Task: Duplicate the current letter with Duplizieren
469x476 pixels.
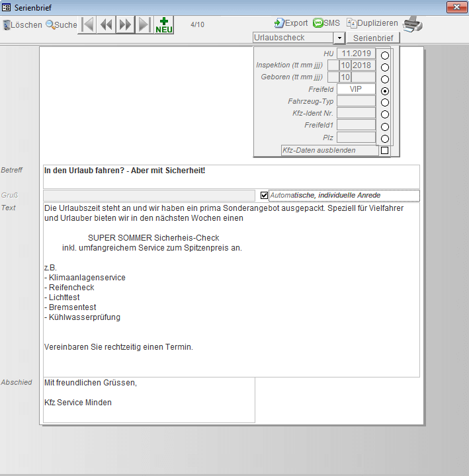Action: tap(352, 23)
